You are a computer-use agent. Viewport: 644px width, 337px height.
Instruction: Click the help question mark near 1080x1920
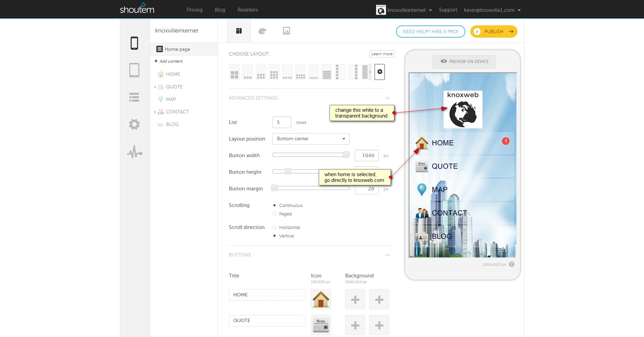click(512, 264)
